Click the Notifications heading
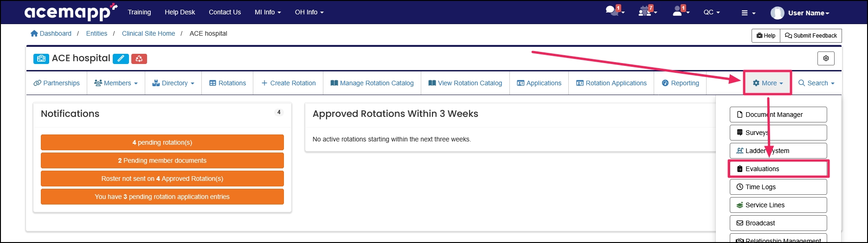The width and height of the screenshot is (868, 243). [x=70, y=114]
